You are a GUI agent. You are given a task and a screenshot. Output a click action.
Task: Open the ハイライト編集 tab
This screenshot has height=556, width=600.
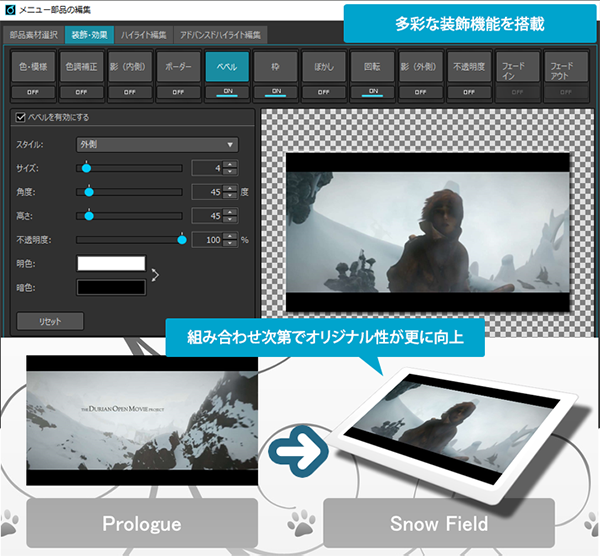pos(143,35)
